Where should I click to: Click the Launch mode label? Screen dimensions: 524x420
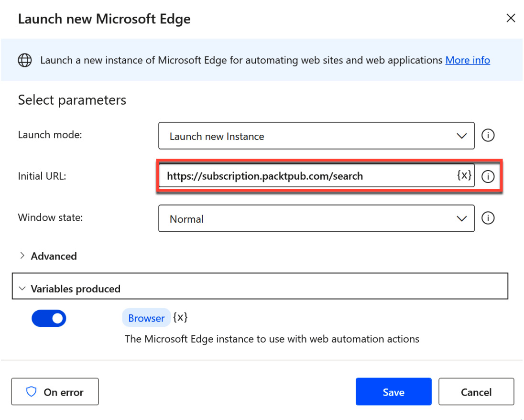pos(50,135)
